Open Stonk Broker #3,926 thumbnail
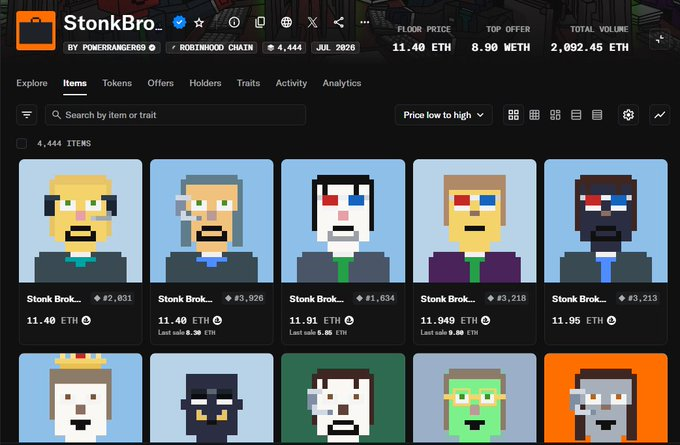Viewport: 680px width, 445px height. (x=212, y=221)
